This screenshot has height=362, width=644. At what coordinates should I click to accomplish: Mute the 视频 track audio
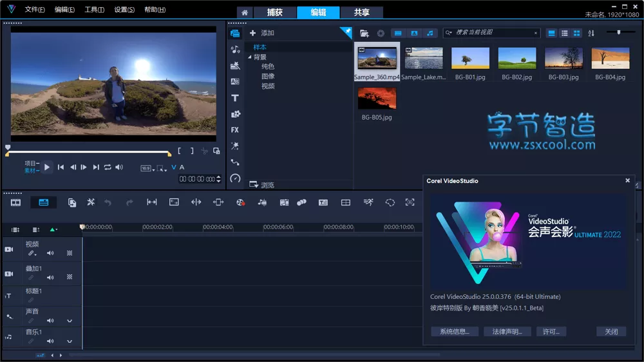pyautogui.click(x=50, y=253)
